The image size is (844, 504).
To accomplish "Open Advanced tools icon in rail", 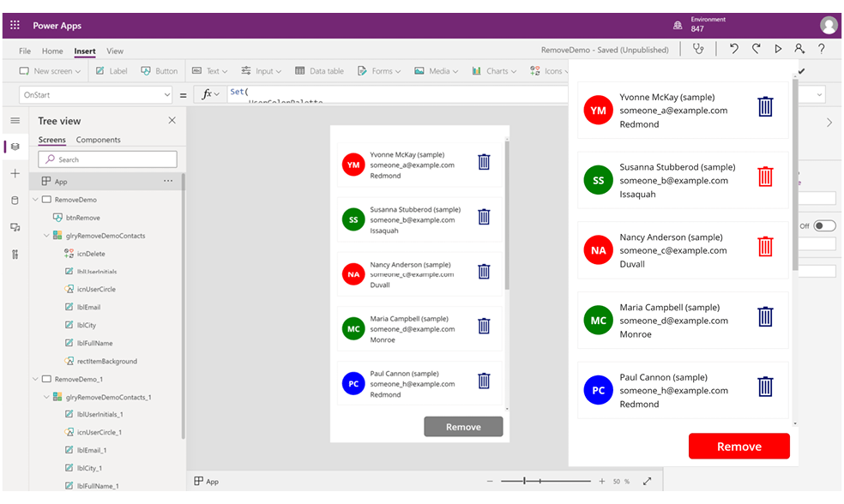I will tap(15, 255).
